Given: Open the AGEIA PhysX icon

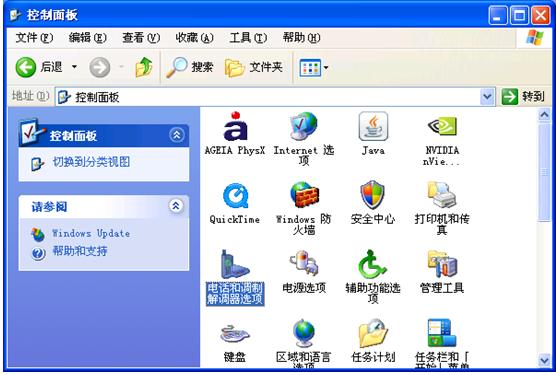Looking at the screenshot, I should pyautogui.click(x=235, y=127).
